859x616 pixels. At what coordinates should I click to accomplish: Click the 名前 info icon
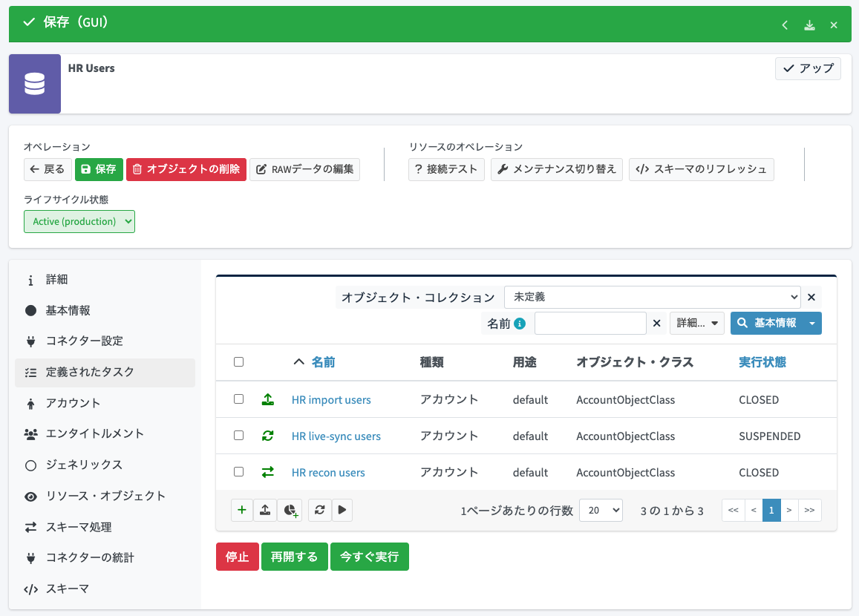[x=520, y=324]
